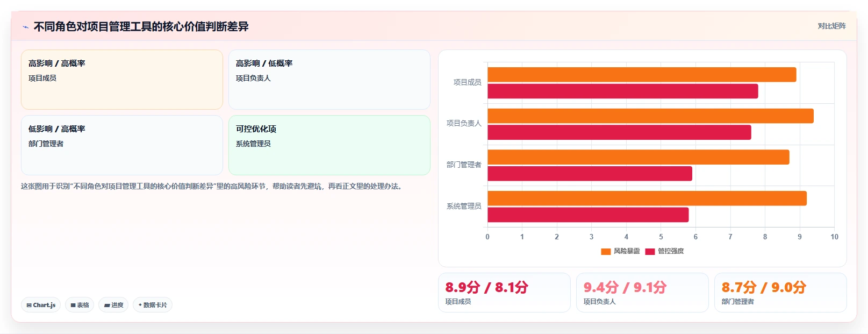This screenshot has height=334, width=868.
Task: Click the title icon beside 不同角色对项目管理工具
Action: pos(25,27)
